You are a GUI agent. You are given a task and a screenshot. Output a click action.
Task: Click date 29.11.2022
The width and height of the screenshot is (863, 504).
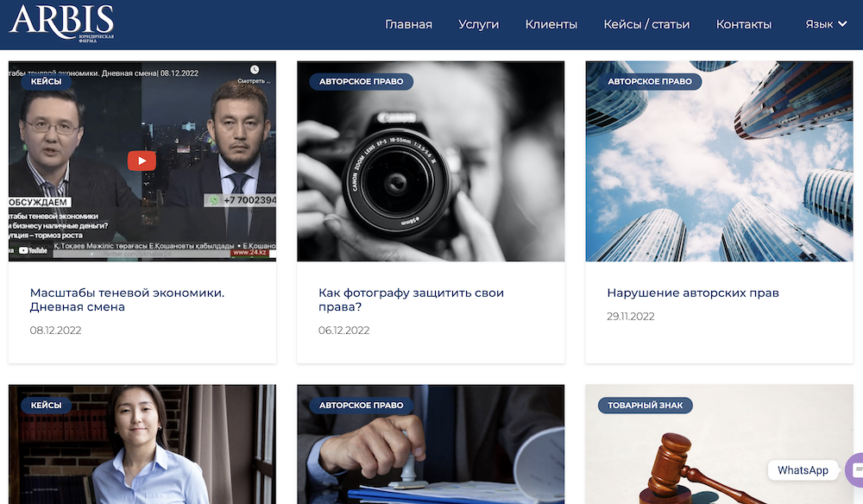pos(631,317)
